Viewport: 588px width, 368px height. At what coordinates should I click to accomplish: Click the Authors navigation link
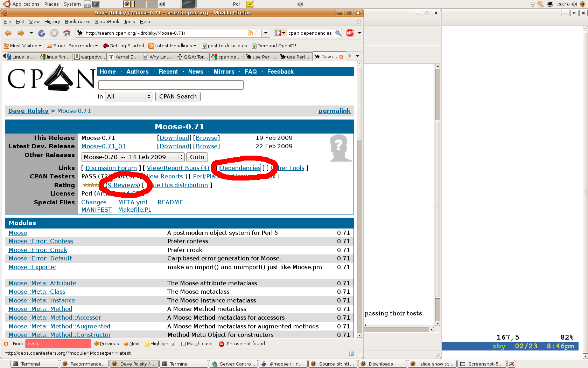pyautogui.click(x=137, y=71)
